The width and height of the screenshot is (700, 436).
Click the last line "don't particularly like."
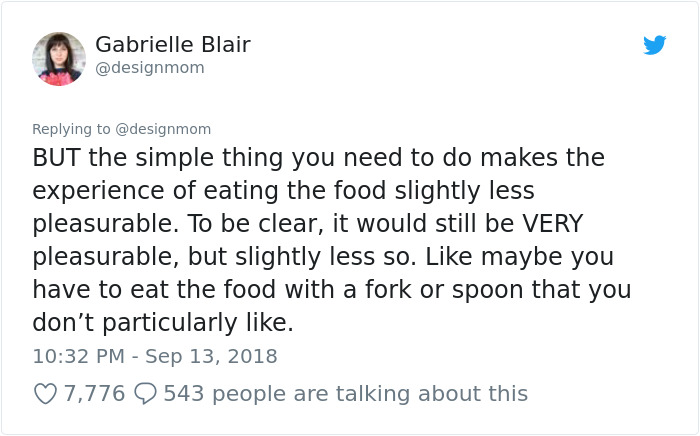164,323
